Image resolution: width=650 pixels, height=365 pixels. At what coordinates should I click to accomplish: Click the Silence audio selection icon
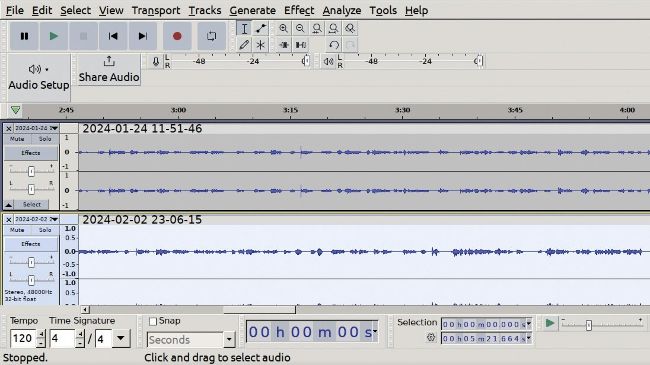point(300,44)
